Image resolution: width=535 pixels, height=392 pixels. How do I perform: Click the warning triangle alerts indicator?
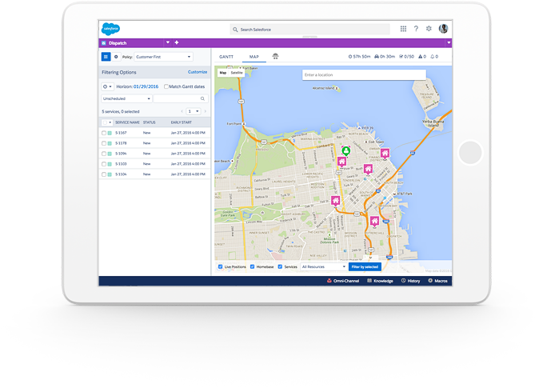422,57
